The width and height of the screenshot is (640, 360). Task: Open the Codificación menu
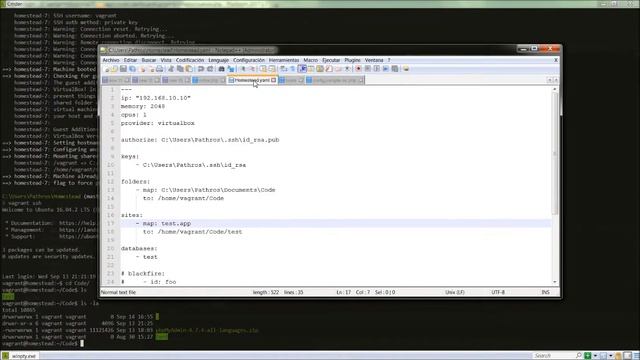coord(190,60)
